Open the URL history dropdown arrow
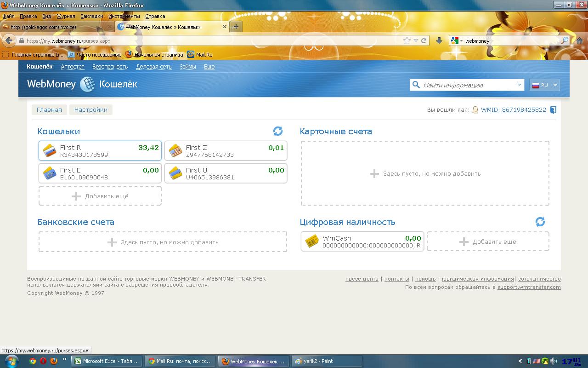This screenshot has width=588, height=368. [x=416, y=40]
